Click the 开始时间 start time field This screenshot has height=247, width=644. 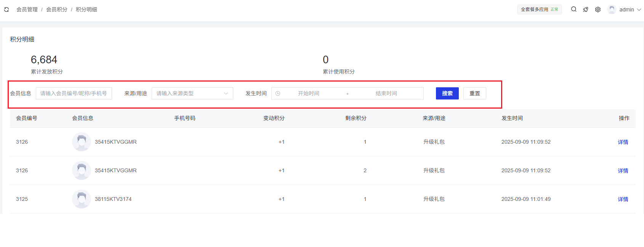coord(309,93)
